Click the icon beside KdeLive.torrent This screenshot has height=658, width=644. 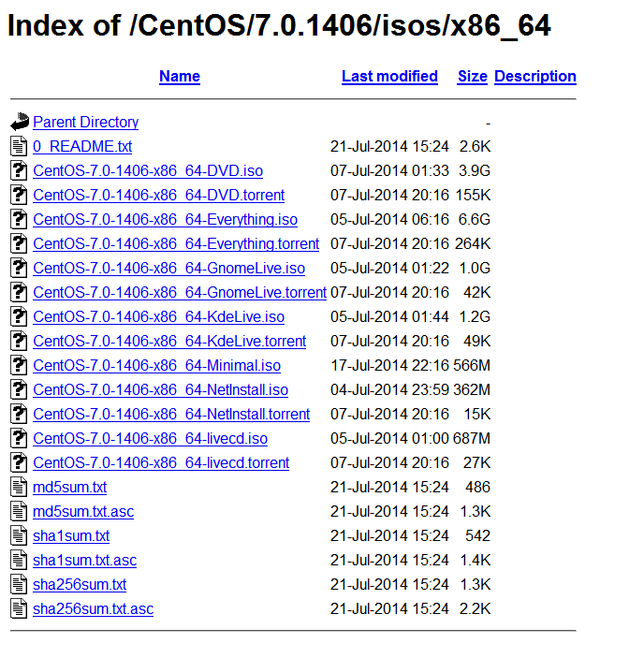19,341
